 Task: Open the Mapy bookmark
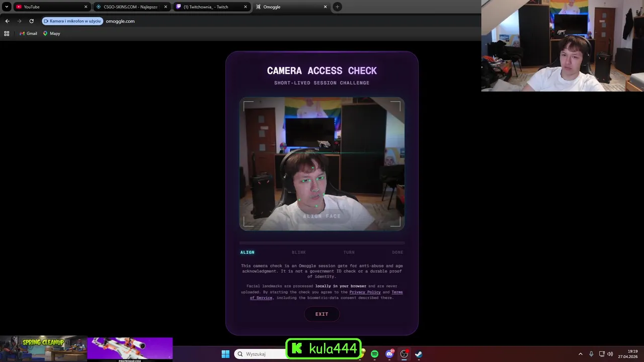point(51,33)
